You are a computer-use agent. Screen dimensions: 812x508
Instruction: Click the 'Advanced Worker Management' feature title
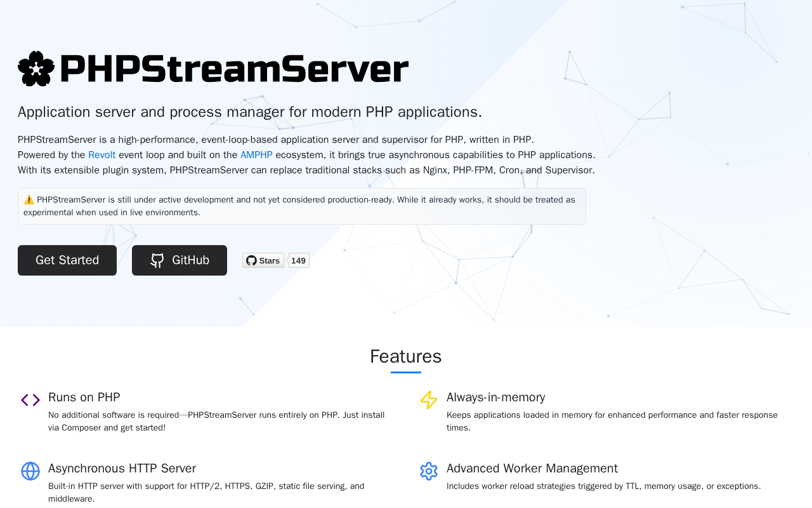click(532, 469)
